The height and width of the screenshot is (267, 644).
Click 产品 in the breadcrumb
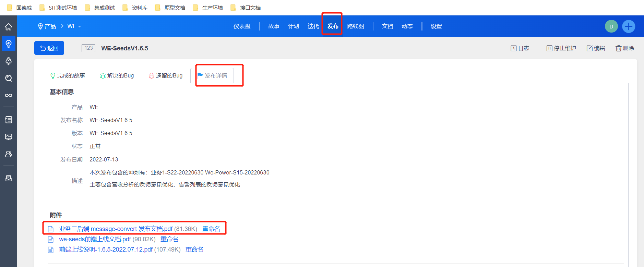[47, 26]
